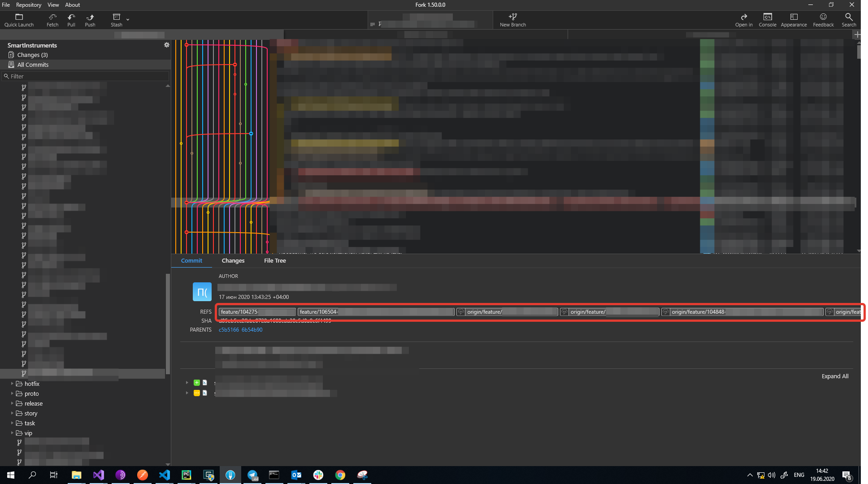This screenshot has width=868, height=484.
Task: Expand the hotfix branch folder
Action: pos(12,384)
